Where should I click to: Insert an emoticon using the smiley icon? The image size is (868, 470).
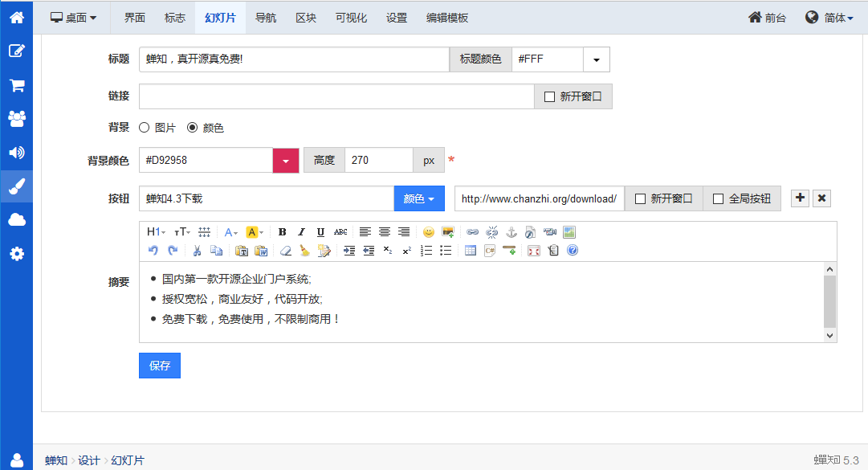pos(429,232)
